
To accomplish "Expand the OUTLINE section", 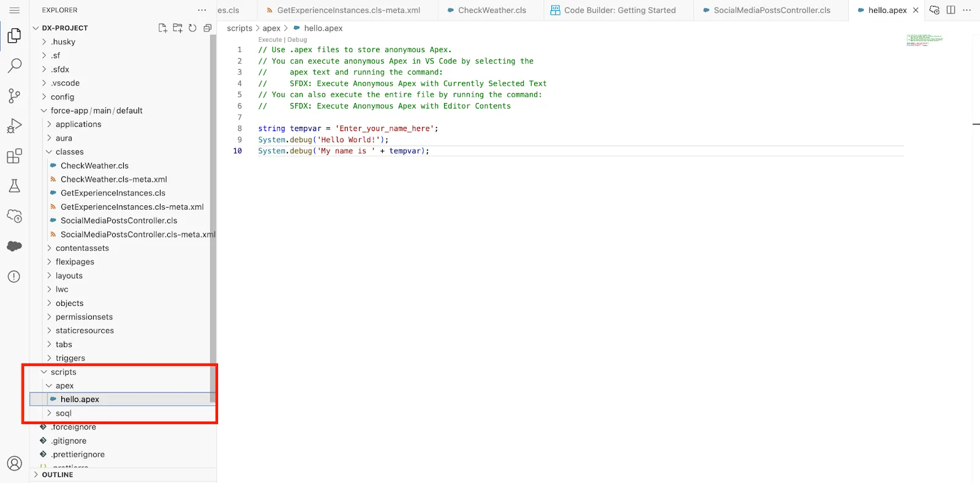I will click(58, 474).
